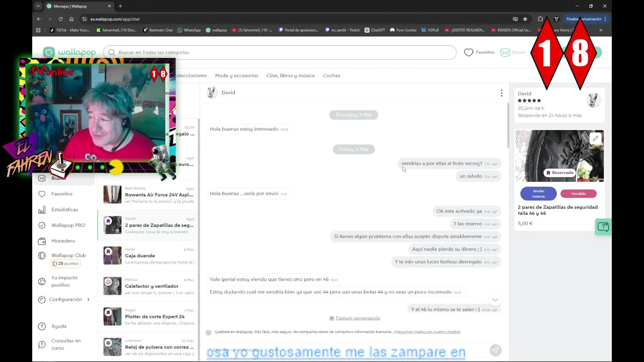This screenshot has width=644, height=362.
Task: Bookmark this page with the star icon
Action: [525, 19]
